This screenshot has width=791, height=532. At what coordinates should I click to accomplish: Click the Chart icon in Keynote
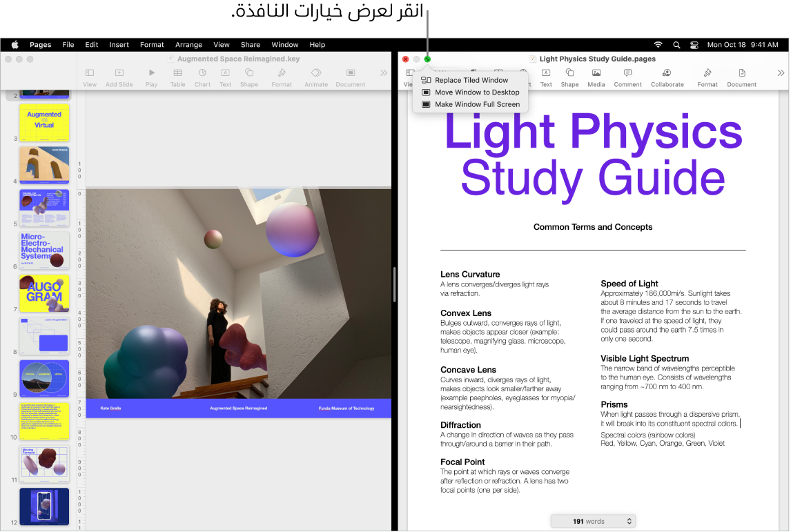click(202, 75)
